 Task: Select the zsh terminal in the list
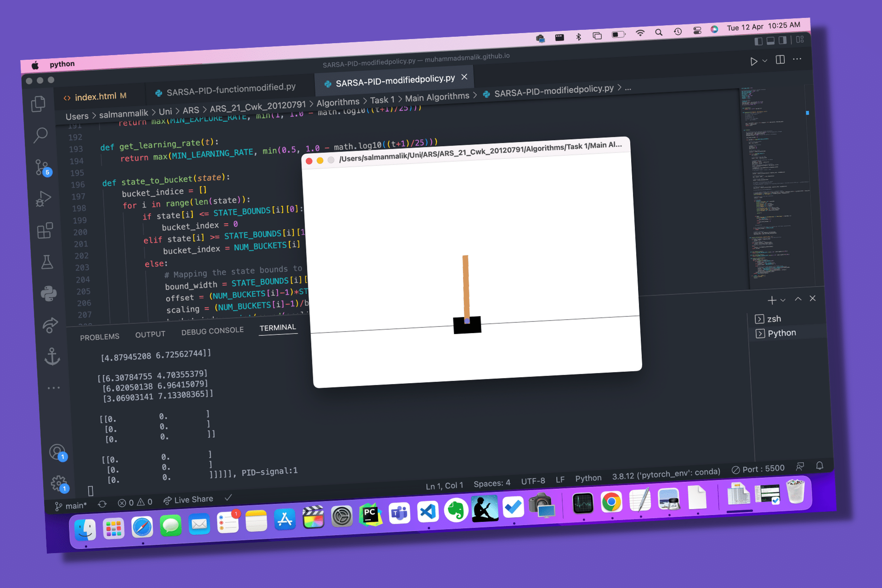point(774,319)
